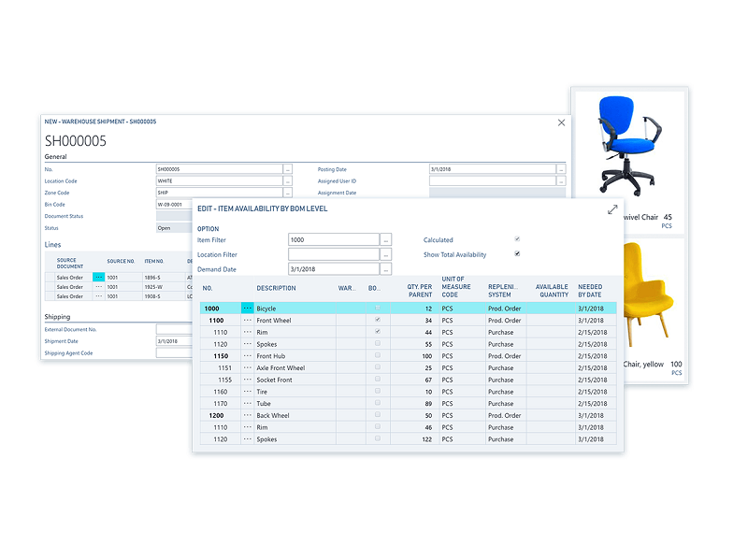Open row options for Back Wheel 1200
Viewport: 748px width, 560px height.
[x=247, y=415]
